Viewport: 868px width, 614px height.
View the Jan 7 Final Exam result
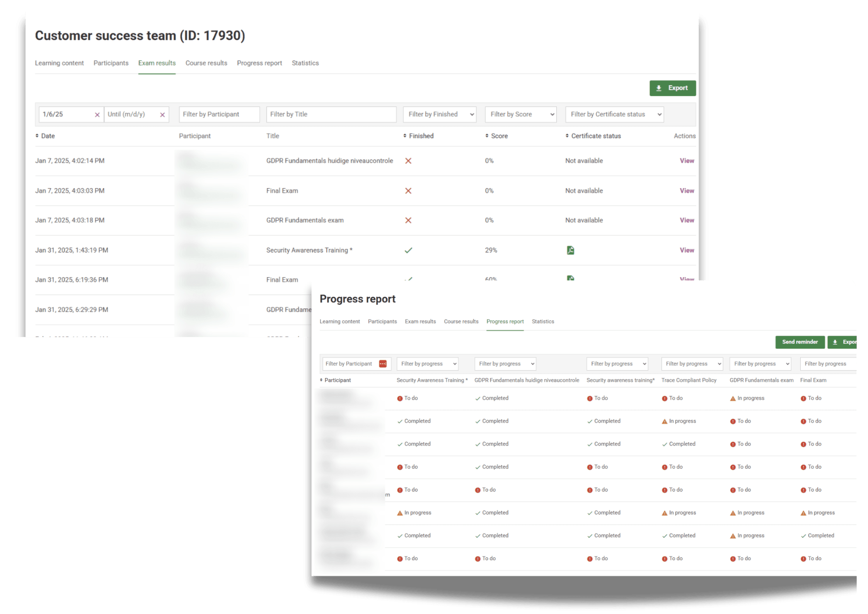(x=687, y=191)
